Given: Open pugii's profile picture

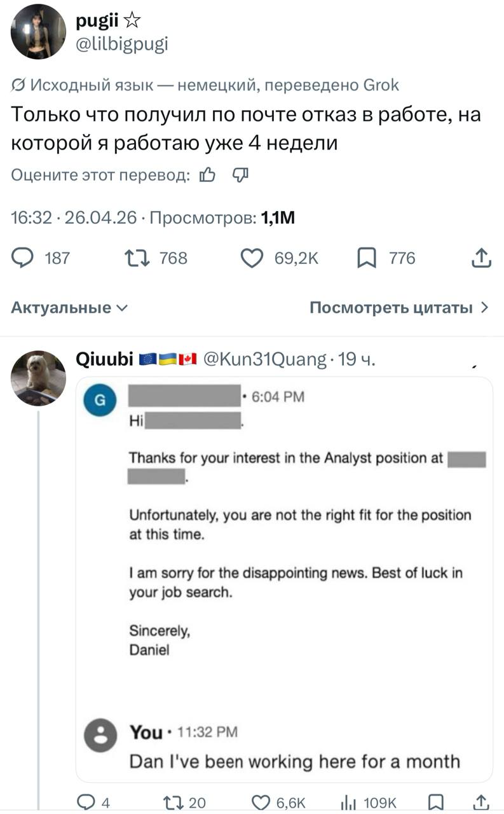Looking at the screenshot, I should pyautogui.click(x=38, y=32).
